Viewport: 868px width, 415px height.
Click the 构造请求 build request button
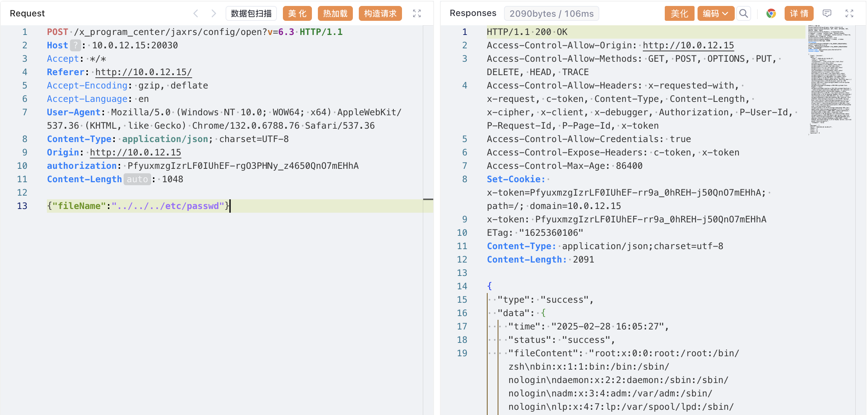(380, 14)
